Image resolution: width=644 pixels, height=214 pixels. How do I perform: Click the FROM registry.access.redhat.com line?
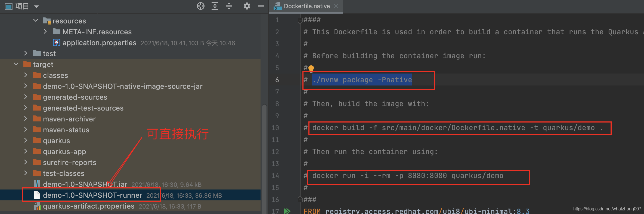[x=416, y=211]
